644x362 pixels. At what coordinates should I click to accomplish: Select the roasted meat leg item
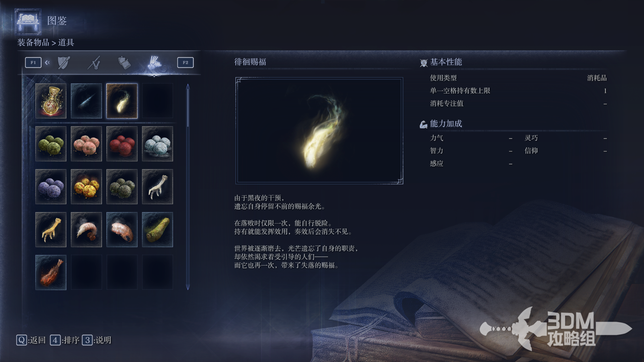point(51,273)
